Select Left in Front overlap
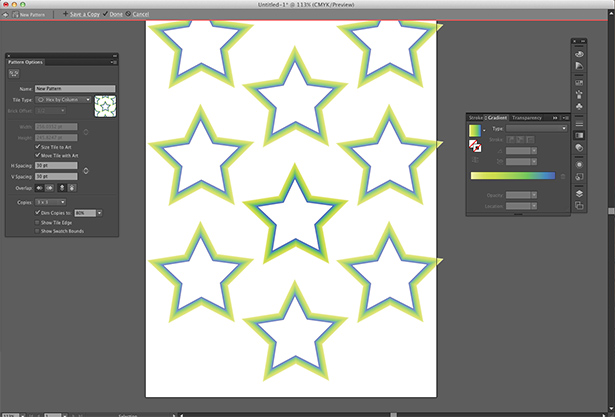 40,188
